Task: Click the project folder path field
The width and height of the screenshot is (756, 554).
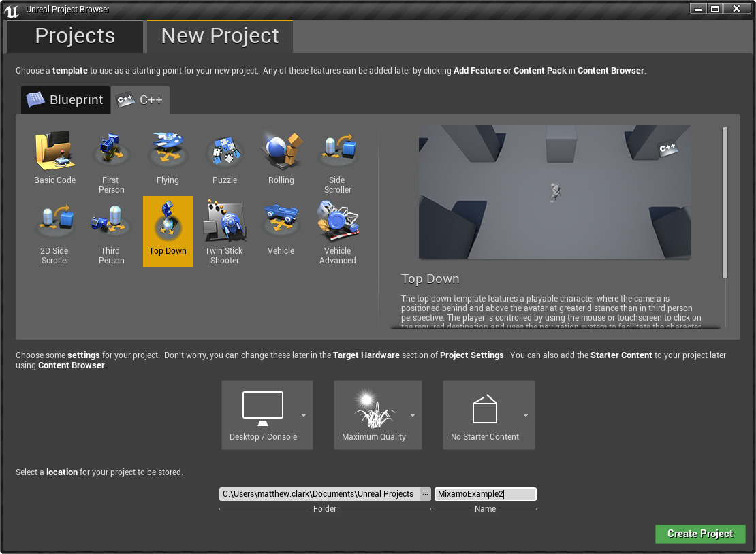Action: pos(319,494)
